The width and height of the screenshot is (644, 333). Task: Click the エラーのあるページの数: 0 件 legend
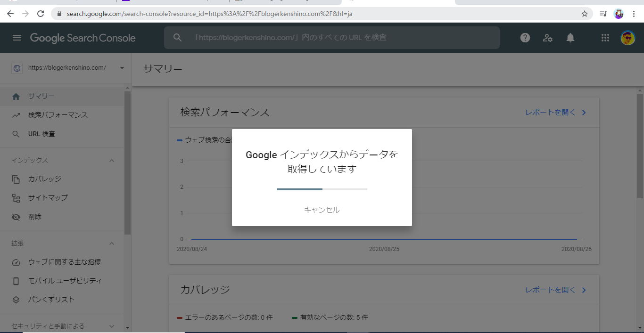coord(225,318)
